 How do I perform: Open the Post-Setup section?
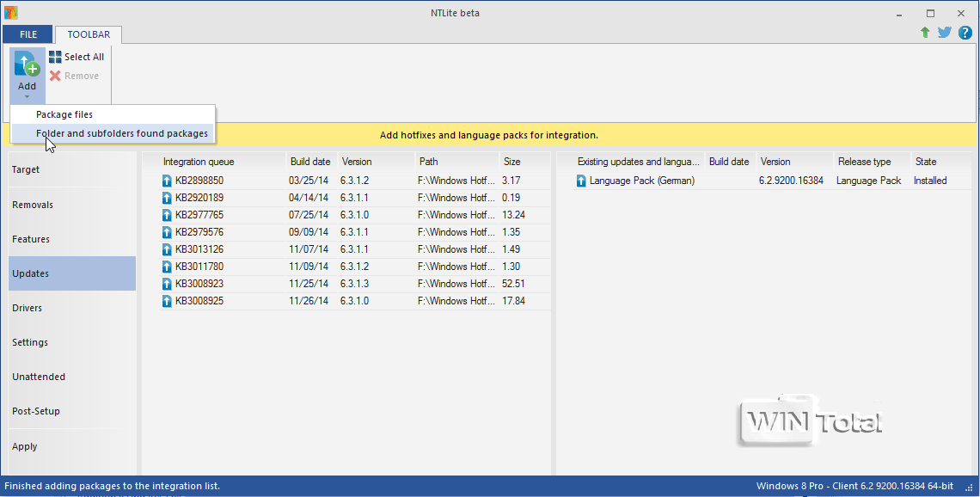coord(36,411)
